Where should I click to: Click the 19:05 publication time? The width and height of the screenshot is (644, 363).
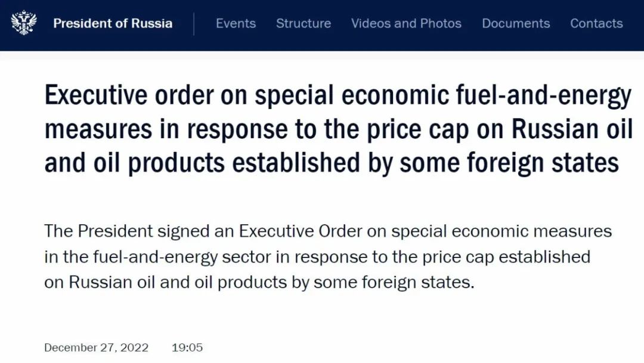(187, 348)
